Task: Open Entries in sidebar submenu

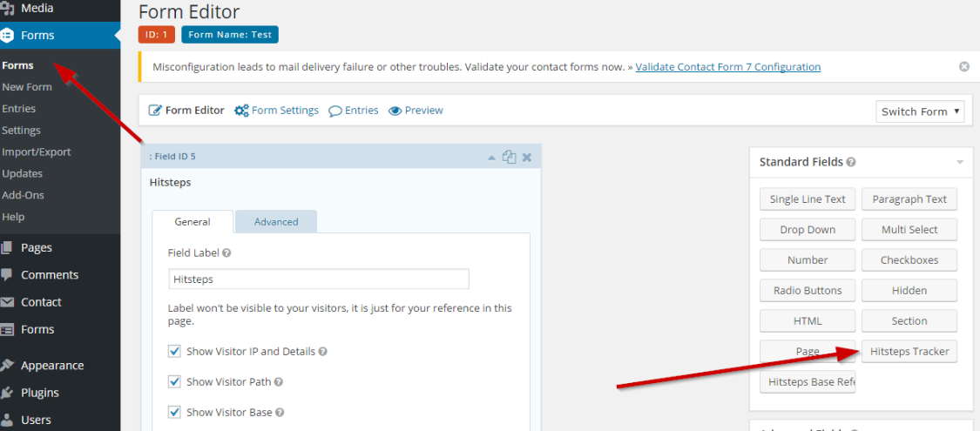Action: [x=19, y=109]
